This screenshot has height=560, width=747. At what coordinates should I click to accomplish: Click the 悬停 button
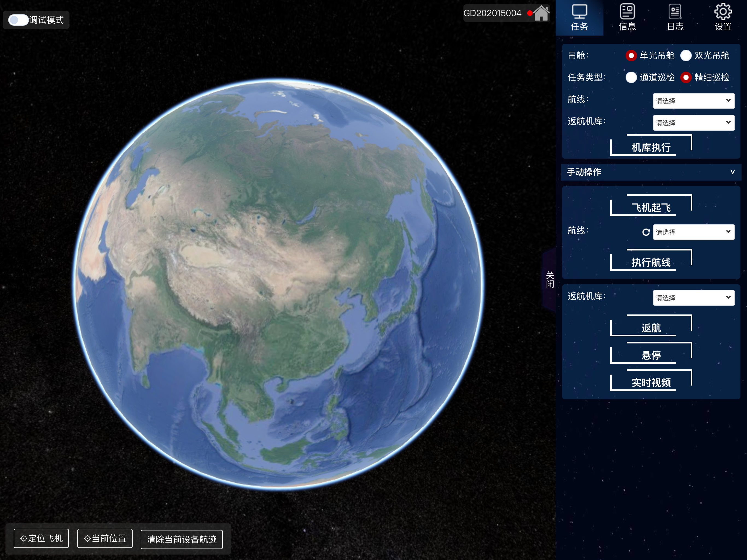pos(651,353)
